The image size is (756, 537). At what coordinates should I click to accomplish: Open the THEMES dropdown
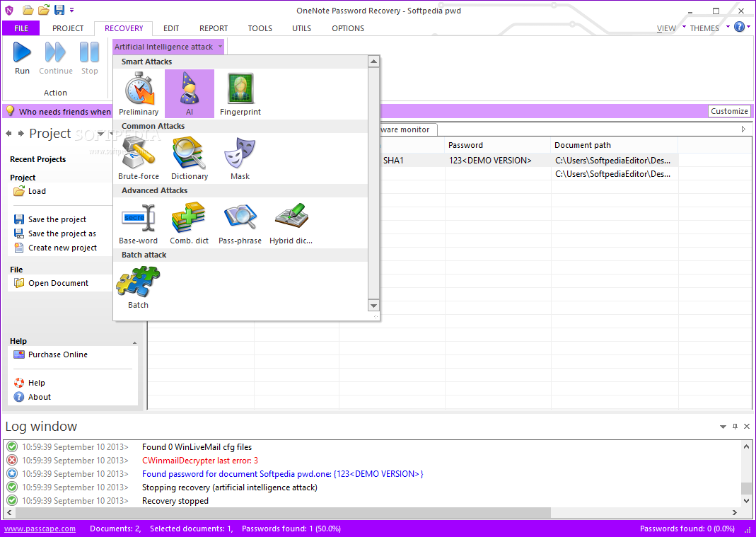tap(709, 28)
